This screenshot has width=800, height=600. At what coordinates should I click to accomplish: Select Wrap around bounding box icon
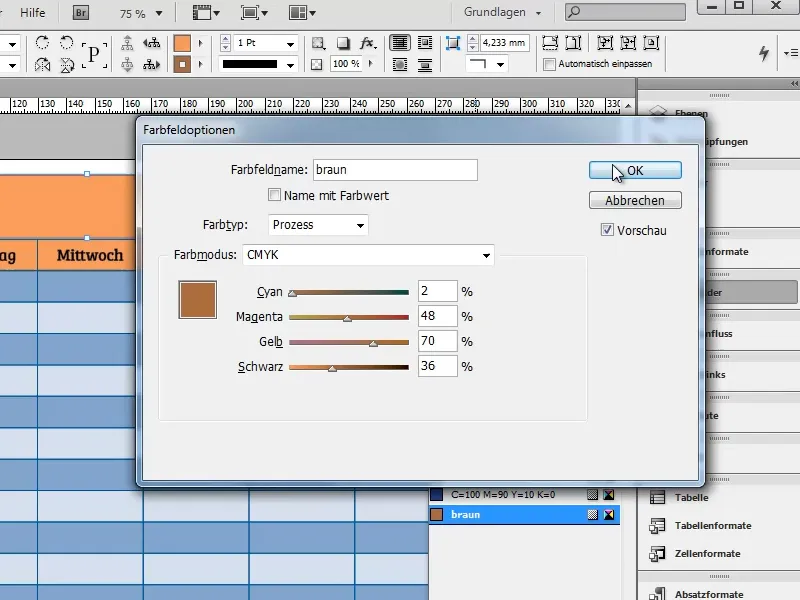(425, 43)
